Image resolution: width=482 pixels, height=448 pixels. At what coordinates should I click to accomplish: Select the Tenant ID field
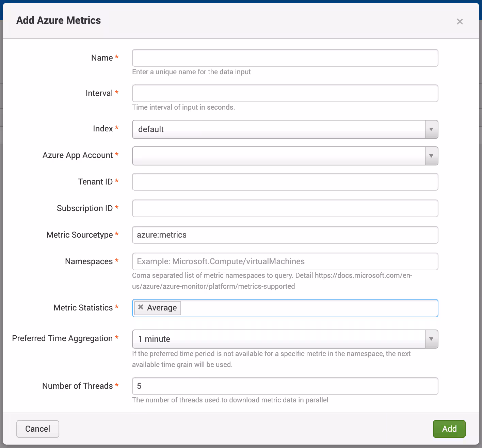coord(285,182)
